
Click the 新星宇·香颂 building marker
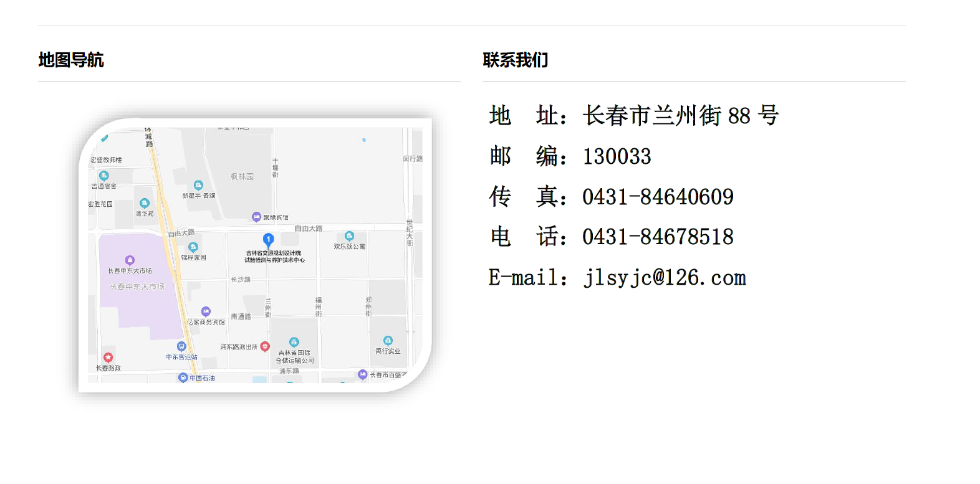[x=198, y=185]
